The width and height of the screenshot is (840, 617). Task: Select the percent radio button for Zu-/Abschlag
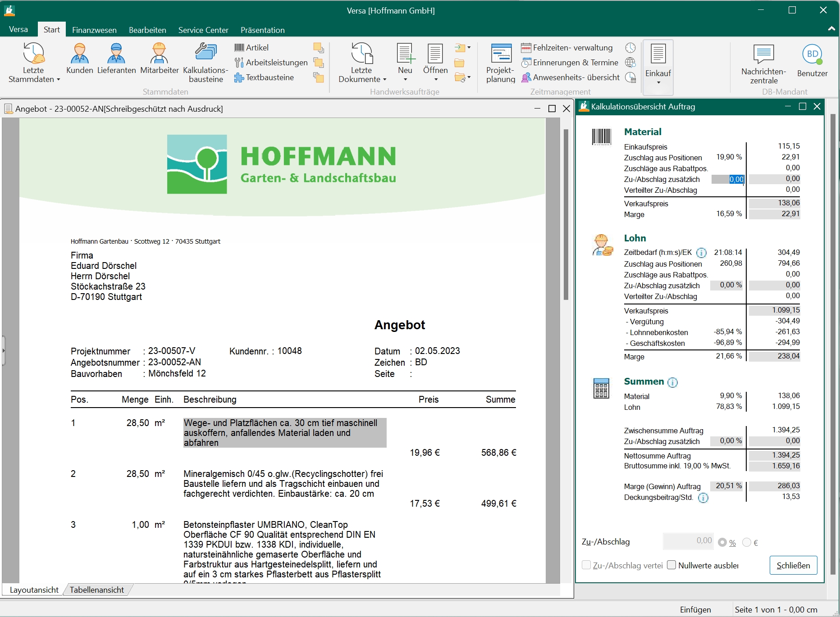click(x=722, y=542)
